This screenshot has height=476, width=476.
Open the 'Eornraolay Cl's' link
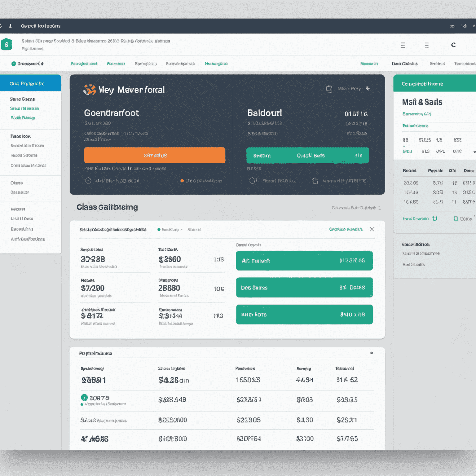(x=417, y=114)
